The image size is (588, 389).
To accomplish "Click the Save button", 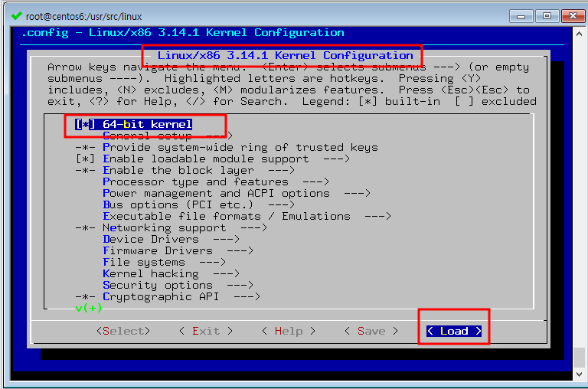I will (x=371, y=331).
